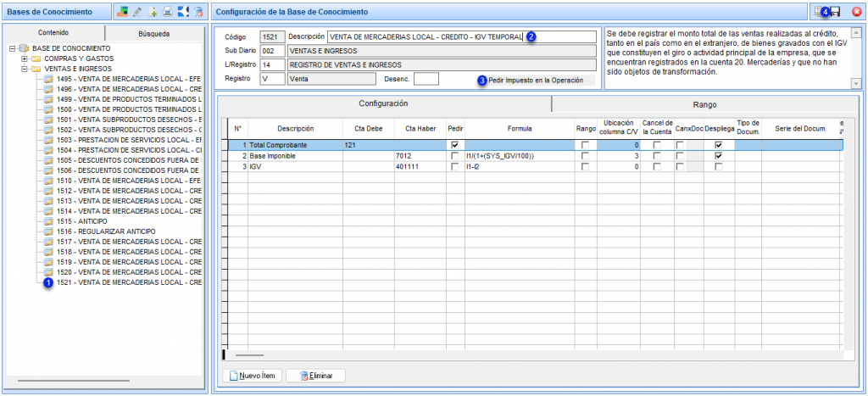The image size is (868, 396).
Task: Click the pencil edit icon in toolbar
Action: pyautogui.click(x=138, y=11)
